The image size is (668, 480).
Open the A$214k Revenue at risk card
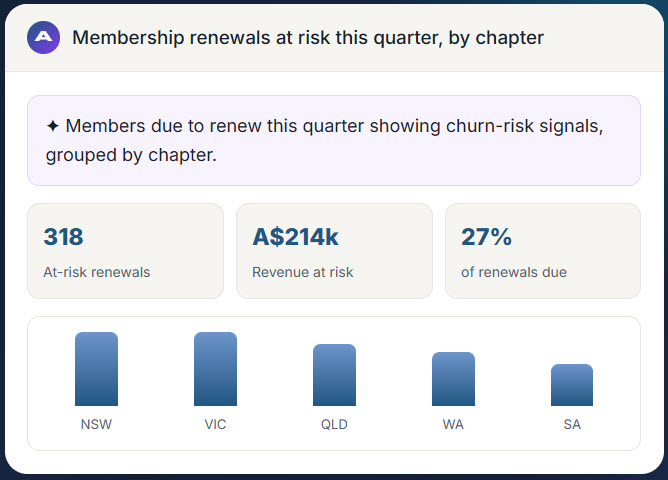click(334, 251)
